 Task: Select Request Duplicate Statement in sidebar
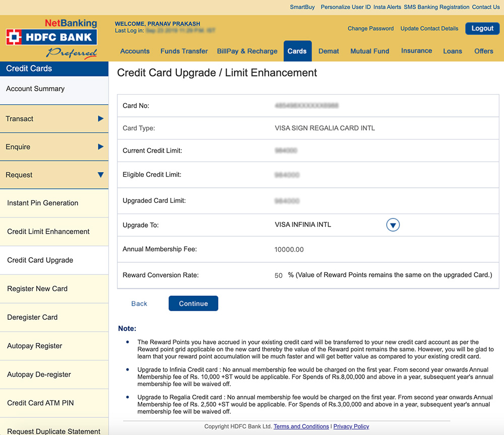coord(54,427)
